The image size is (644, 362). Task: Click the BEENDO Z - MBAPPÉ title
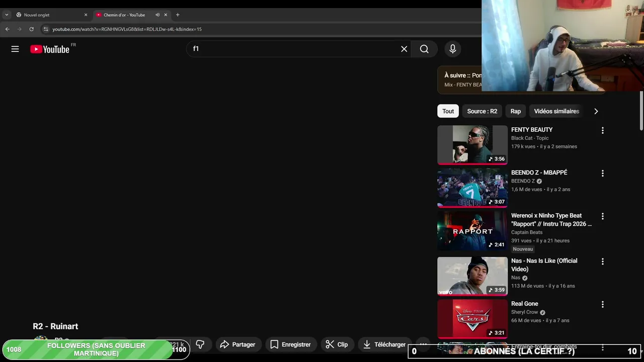point(539,172)
